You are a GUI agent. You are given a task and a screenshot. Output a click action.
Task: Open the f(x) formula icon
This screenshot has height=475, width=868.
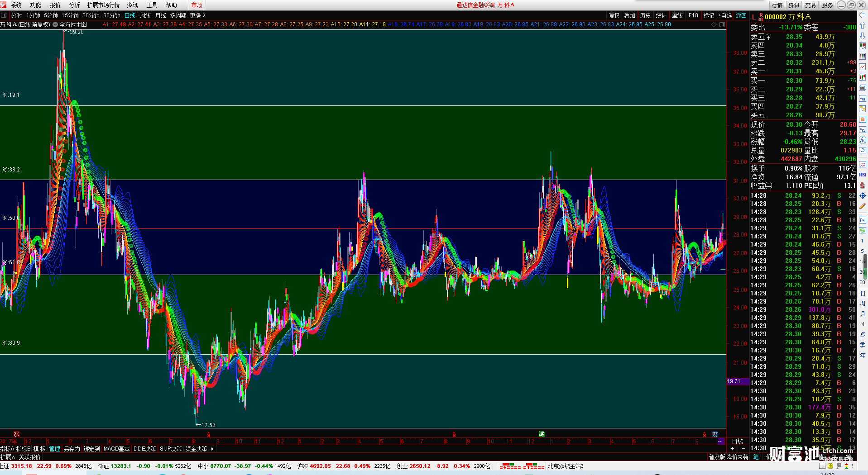863,140
